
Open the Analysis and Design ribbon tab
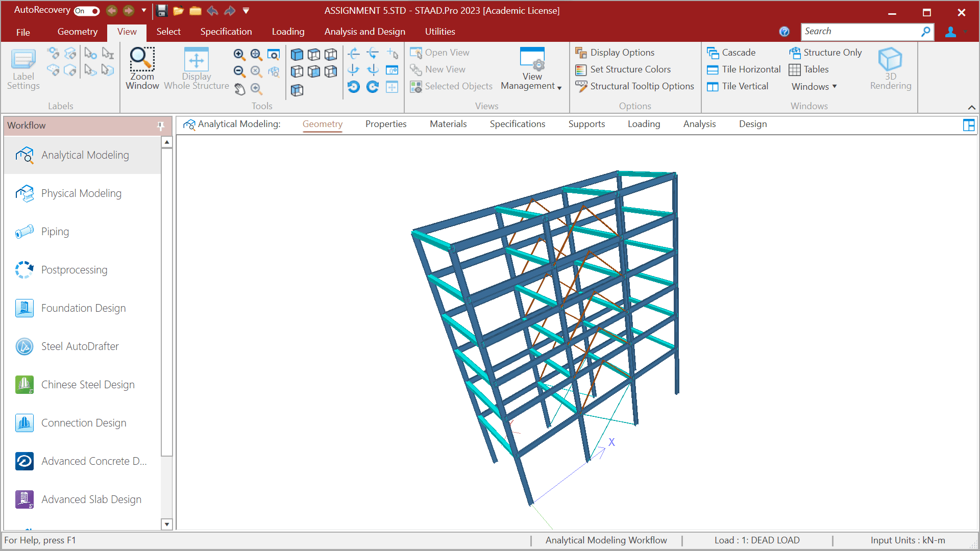[x=364, y=32]
